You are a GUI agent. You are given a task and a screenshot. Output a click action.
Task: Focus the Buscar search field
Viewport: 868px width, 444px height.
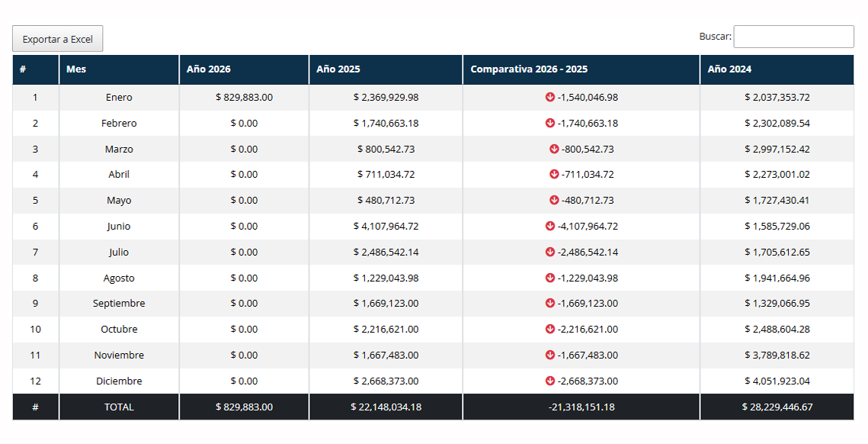click(x=793, y=37)
